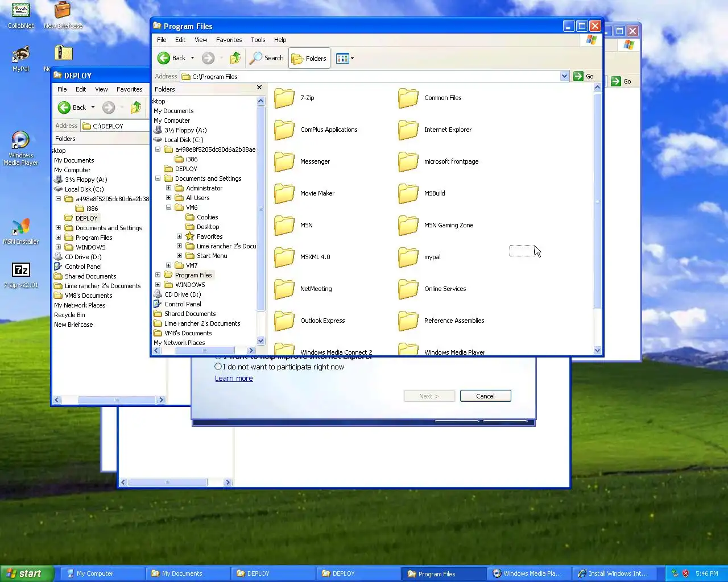Screen dimensions: 728x582
Task: Select the Movie Maker folder
Action: [305, 193]
